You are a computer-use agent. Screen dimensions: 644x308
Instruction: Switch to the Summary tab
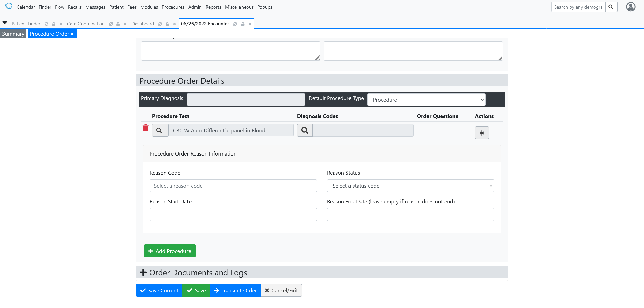tap(13, 34)
